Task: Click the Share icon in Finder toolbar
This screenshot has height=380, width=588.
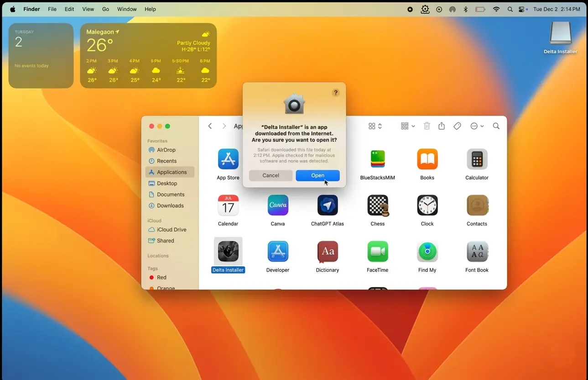Action: tap(442, 126)
